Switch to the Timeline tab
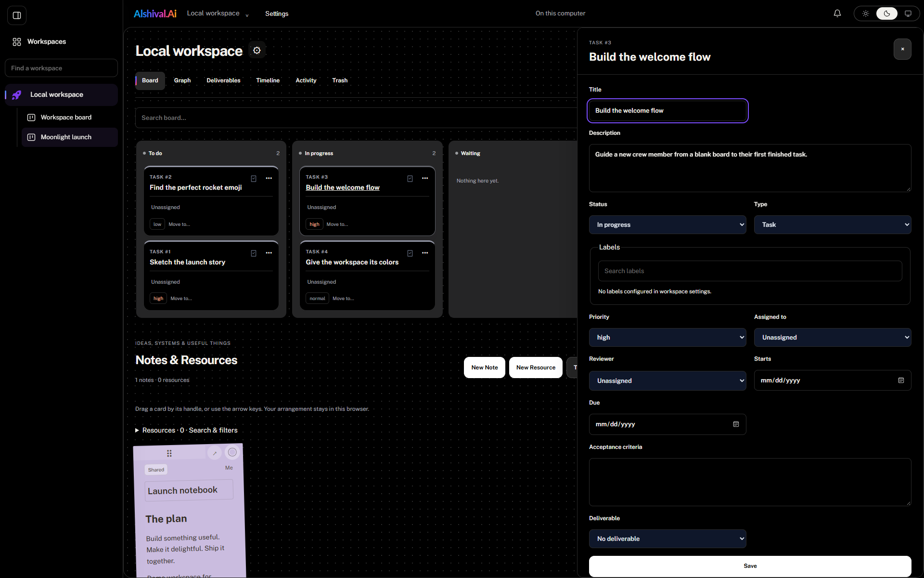Viewport: 924px width, 578px height. 268,80
